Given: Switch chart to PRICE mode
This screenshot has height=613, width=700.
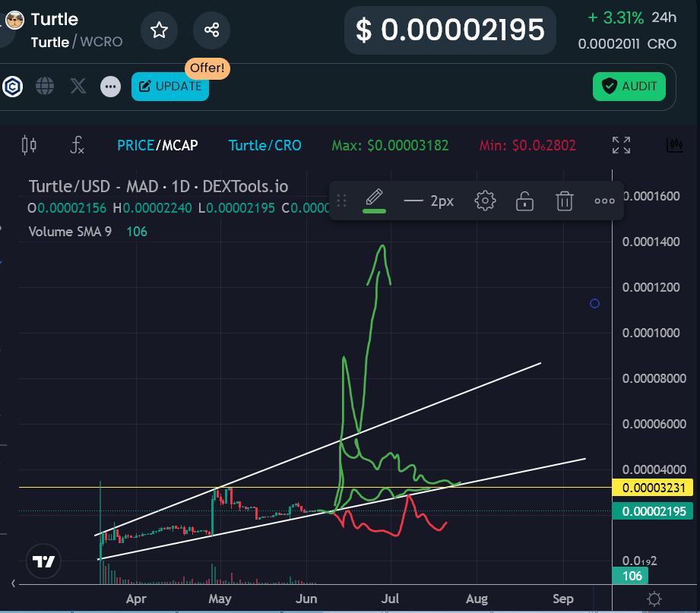Looking at the screenshot, I should 135,145.
